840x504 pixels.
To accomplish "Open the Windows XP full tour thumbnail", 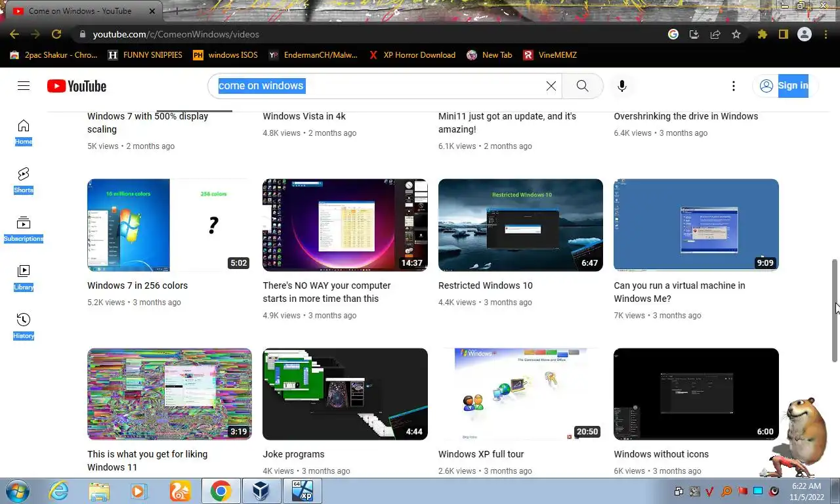I will coord(520,394).
